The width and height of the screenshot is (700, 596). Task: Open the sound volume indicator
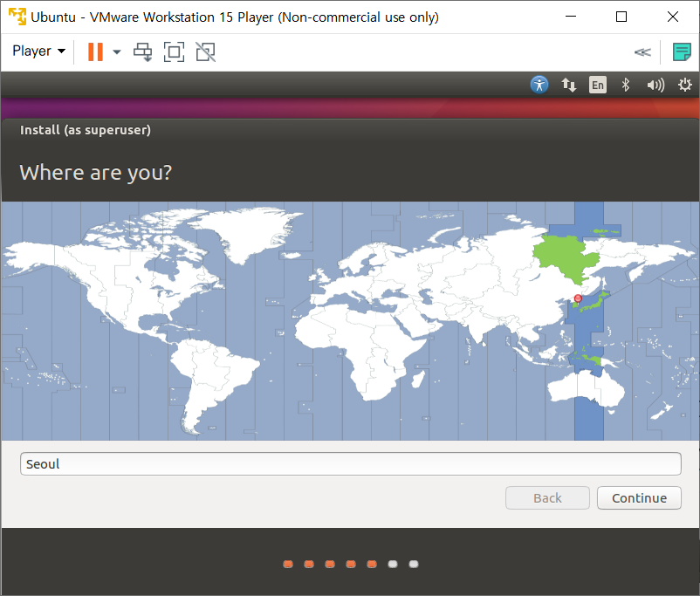click(x=655, y=85)
